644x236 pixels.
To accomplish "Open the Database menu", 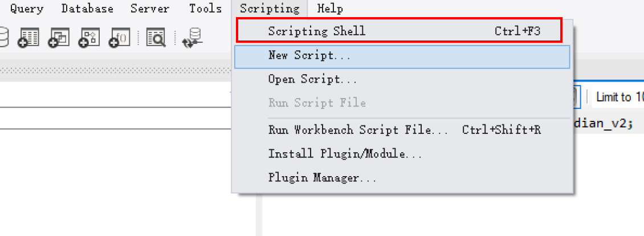I will (x=87, y=9).
